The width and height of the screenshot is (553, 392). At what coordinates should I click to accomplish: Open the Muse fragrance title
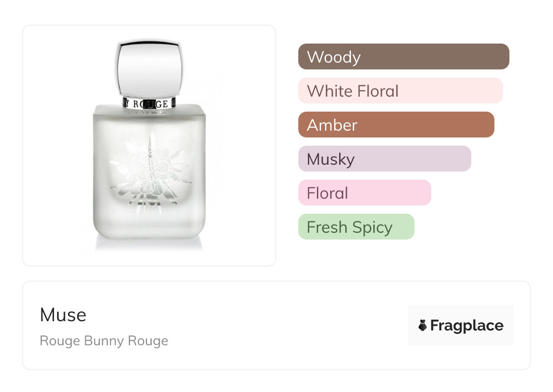pos(63,315)
